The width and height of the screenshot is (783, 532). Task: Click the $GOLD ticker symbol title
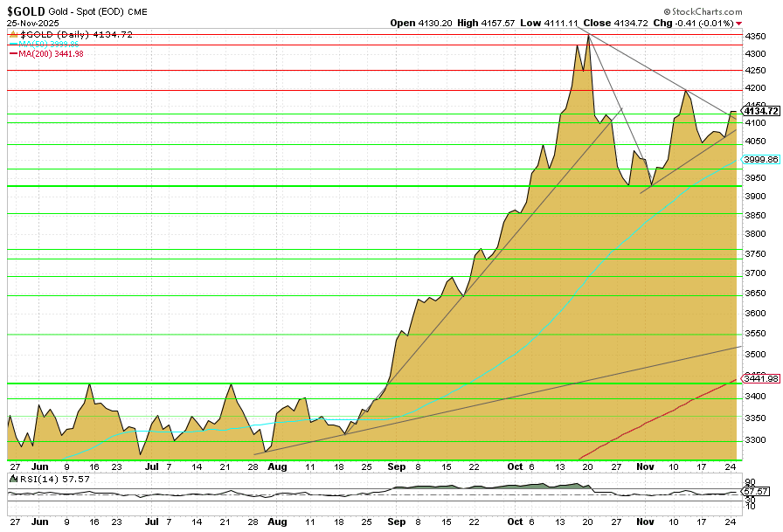tap(26, 10)
